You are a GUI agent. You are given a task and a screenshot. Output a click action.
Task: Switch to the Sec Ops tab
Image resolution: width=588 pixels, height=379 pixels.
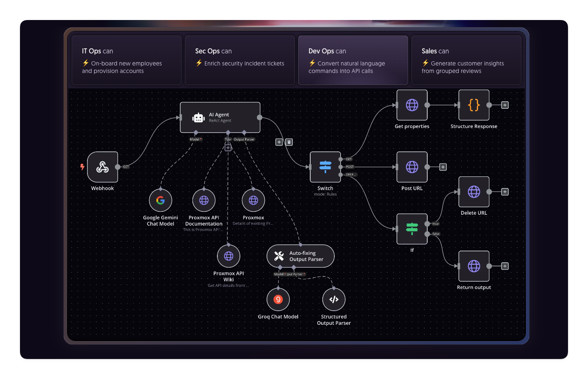click(x=239, y=60)
